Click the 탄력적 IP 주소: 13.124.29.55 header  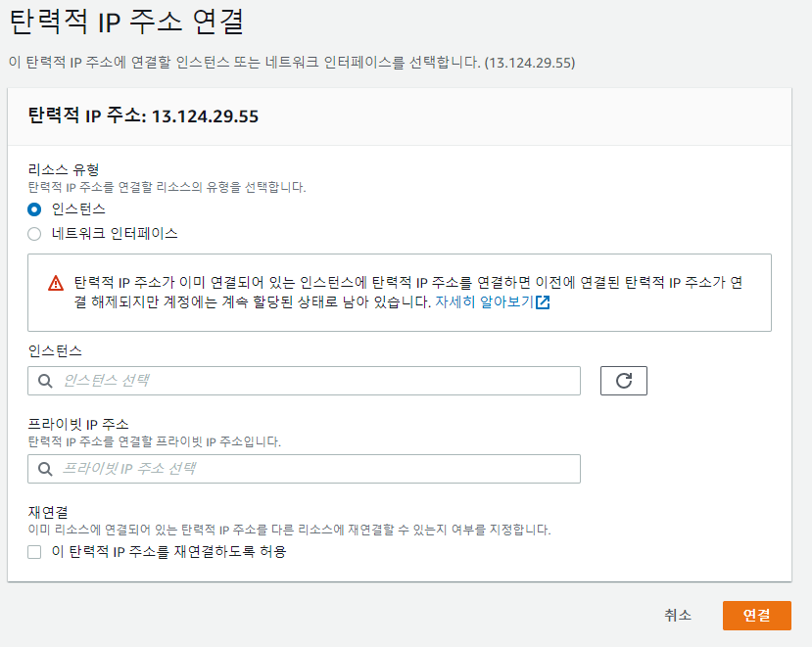tap(143, 116)
